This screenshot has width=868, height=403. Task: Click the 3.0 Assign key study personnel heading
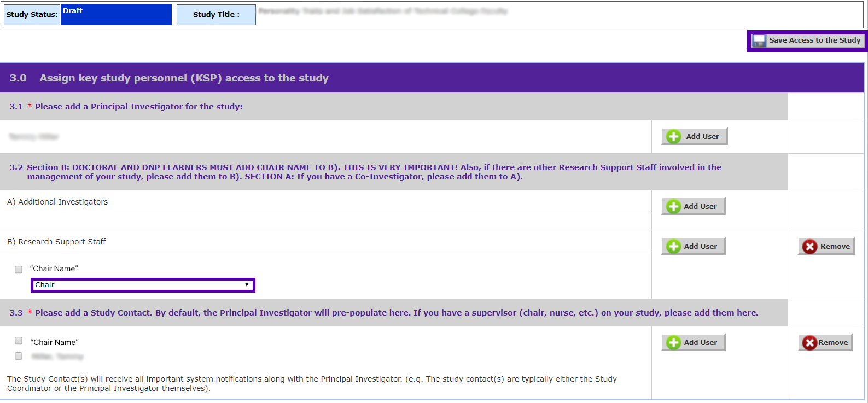(x=169, y=78)
